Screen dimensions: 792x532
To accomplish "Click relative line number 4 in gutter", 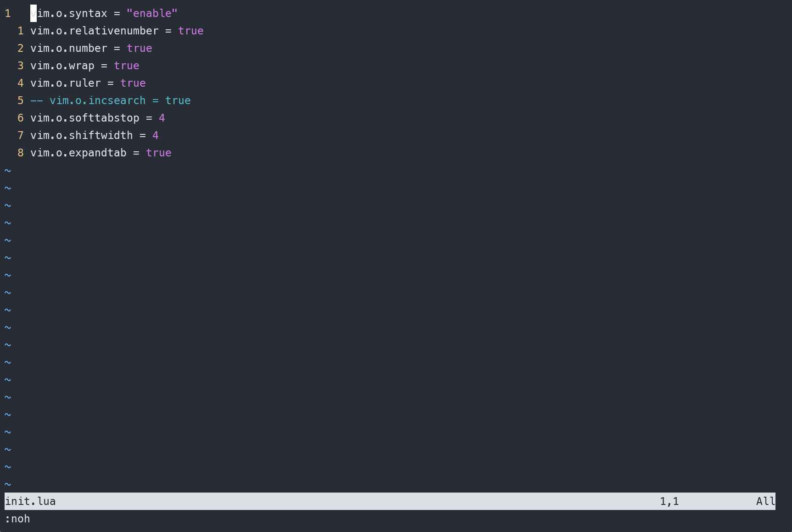I will pyautogui.click(x=21, y=83).
